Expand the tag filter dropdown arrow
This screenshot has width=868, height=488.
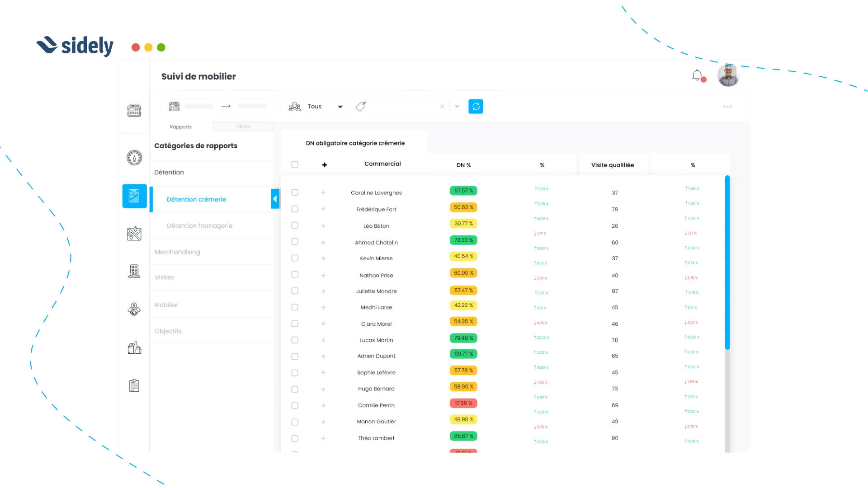(457, 107)
